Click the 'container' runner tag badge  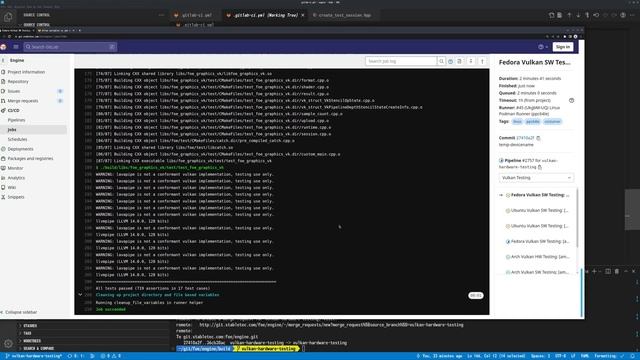(x=552, y=122)
